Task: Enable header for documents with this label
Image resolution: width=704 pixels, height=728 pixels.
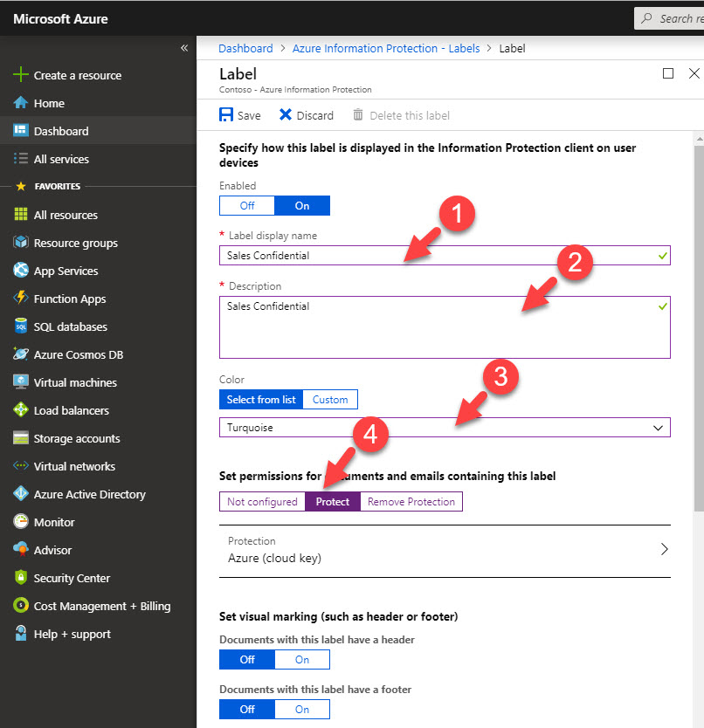Action: tap(301, 659)
